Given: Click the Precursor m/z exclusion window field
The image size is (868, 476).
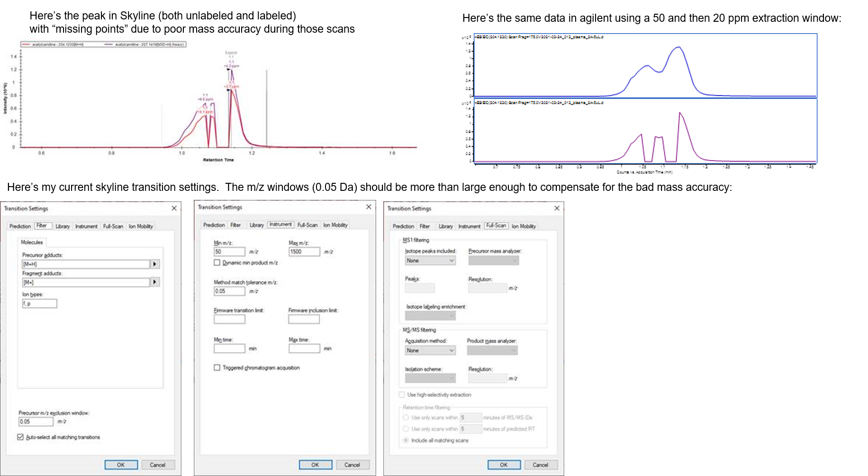Looking at the screenshot, I should click(36, 422).
